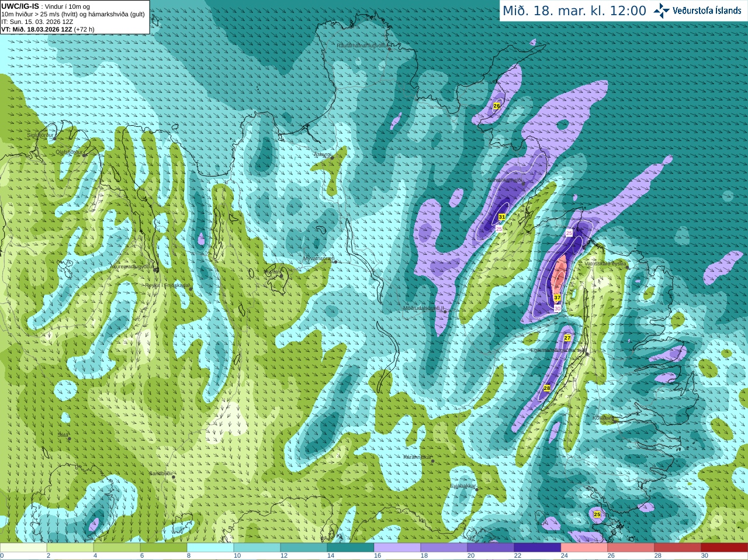Click the 'UWC/IG-IS' model heading

tap(20, 6)
